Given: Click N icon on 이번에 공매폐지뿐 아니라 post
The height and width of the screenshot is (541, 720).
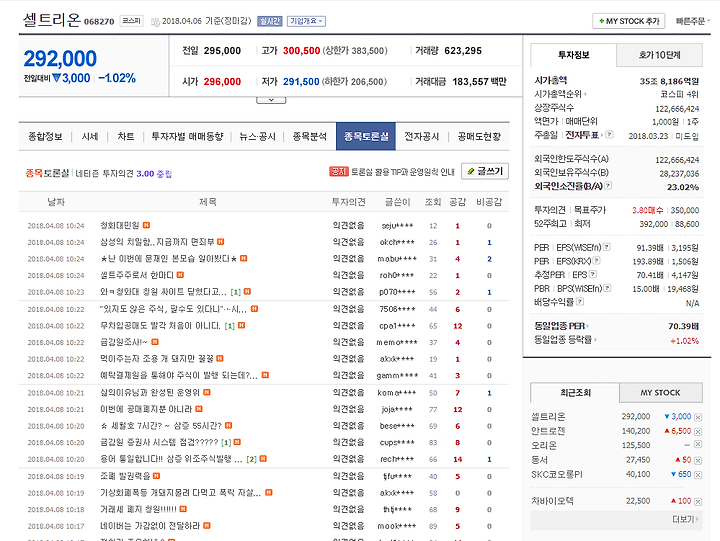Looking at the screenshot, I should click(x=199, y=408).
